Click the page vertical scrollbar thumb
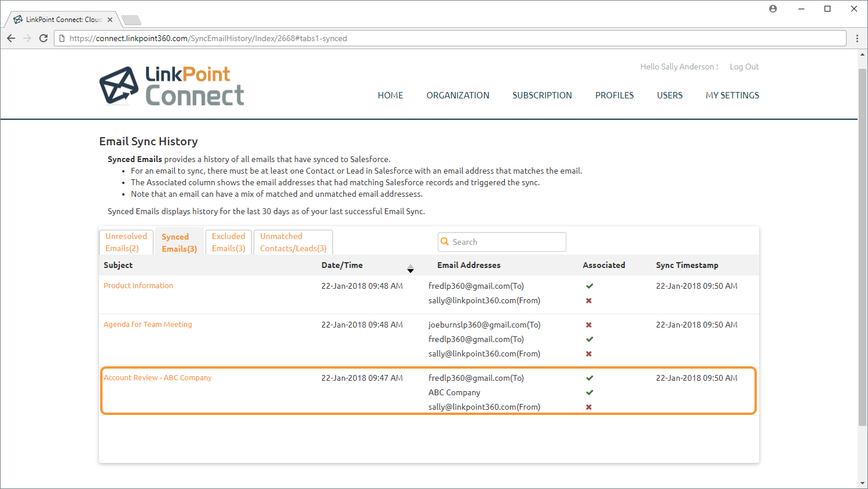The width and height of the screenshot is (868, 489). point(862,247)
